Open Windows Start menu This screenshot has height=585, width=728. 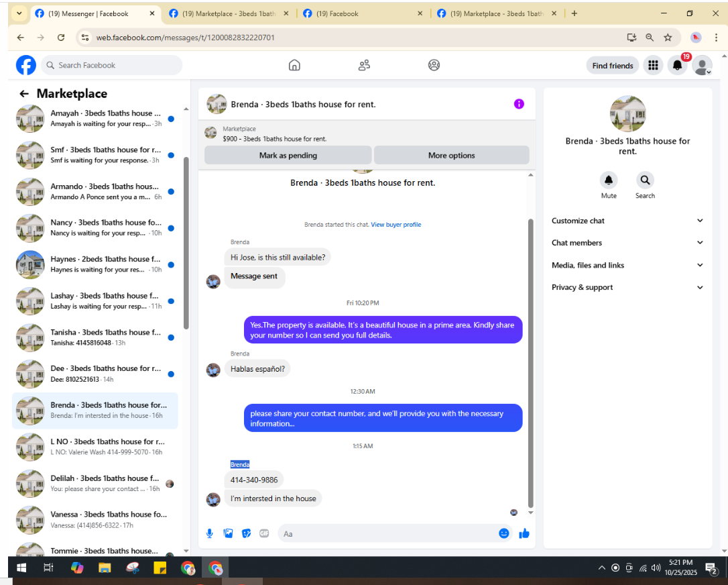point(21,568)
